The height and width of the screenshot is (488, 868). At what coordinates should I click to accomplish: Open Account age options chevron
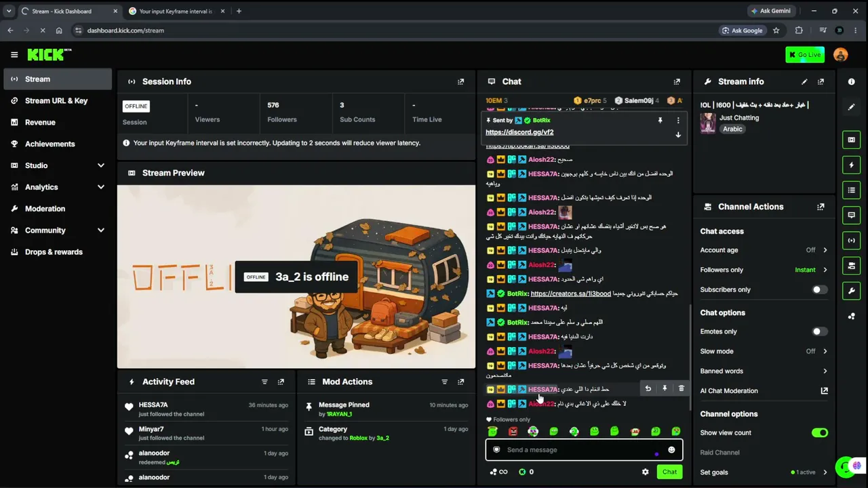[825, 250]
